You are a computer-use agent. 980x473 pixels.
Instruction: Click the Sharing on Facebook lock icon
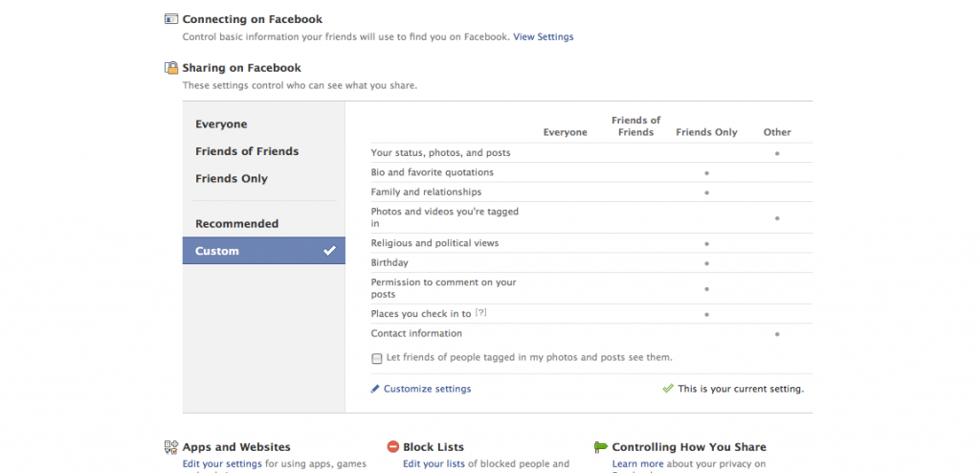pyautogui.click(x=171, y=68)
